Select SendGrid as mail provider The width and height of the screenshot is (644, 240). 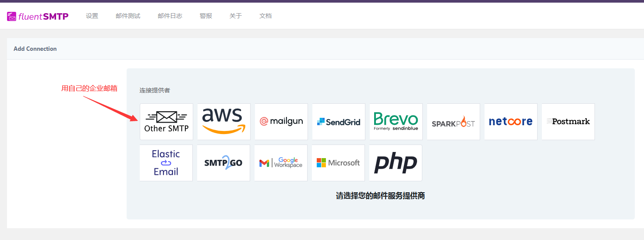coord(339,122)
